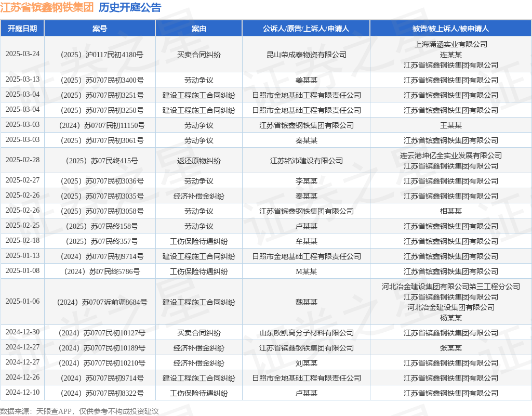The image size is (532, 416).
Task: Click plaintiff 魏某某
Action: tap(306, 302)
